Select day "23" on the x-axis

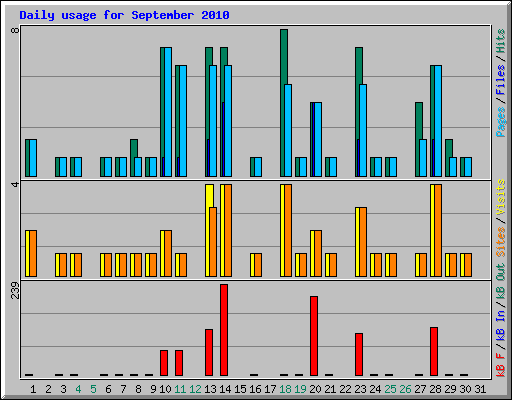click(360, 389)
